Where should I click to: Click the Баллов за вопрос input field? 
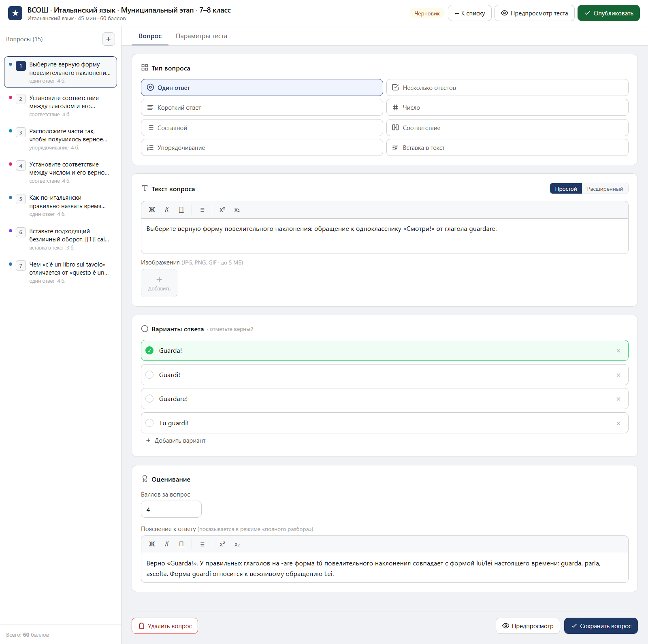(x=171, y=509)
